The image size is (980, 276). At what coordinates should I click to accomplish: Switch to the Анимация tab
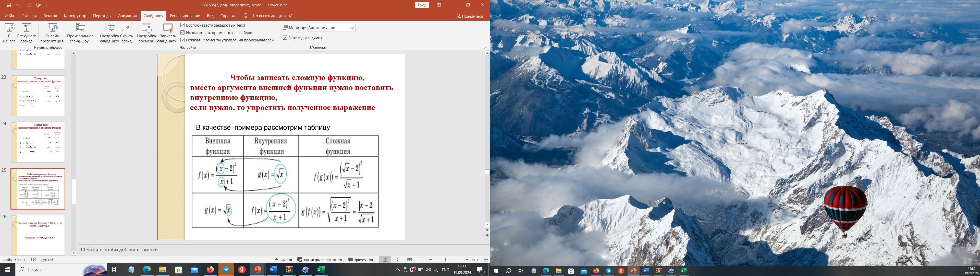(127, 16)
